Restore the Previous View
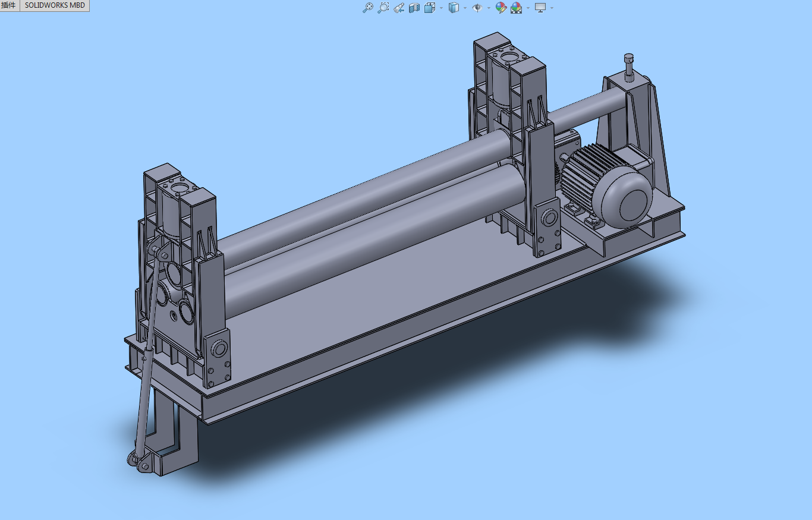 click(x=399, y=8)
